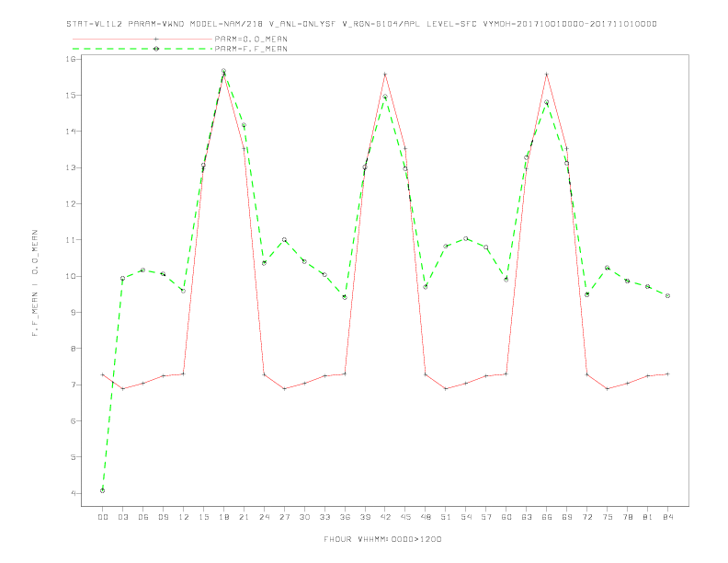Screen dimensions: 728x563
Task: Click the x-axis tick label 03
Action: coord(122,517)
